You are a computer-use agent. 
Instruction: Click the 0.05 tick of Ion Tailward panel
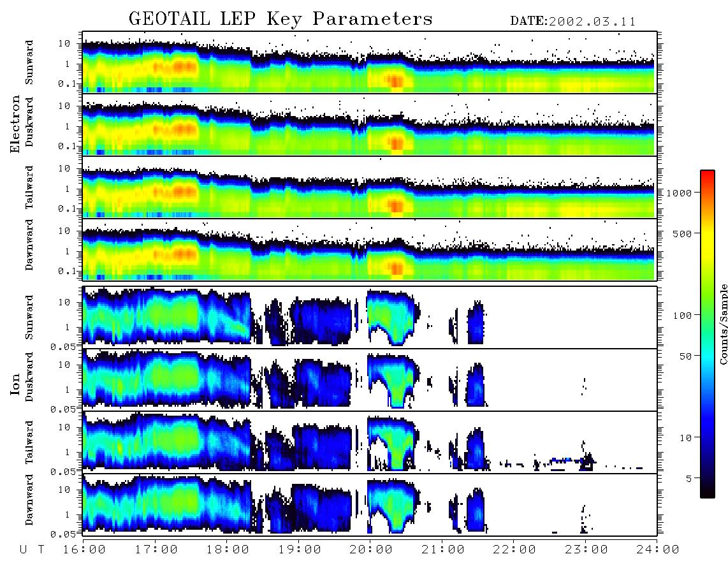[x=64, y=471]
